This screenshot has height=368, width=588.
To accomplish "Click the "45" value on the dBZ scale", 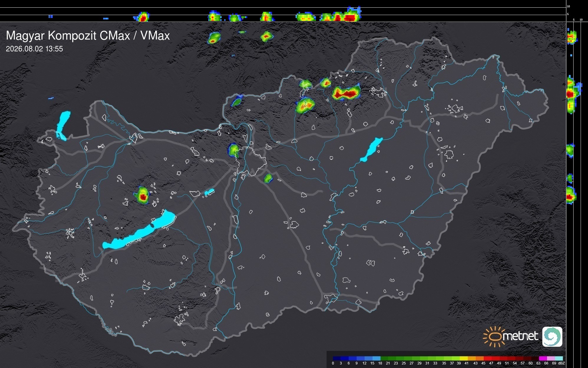I will point(483,363).
